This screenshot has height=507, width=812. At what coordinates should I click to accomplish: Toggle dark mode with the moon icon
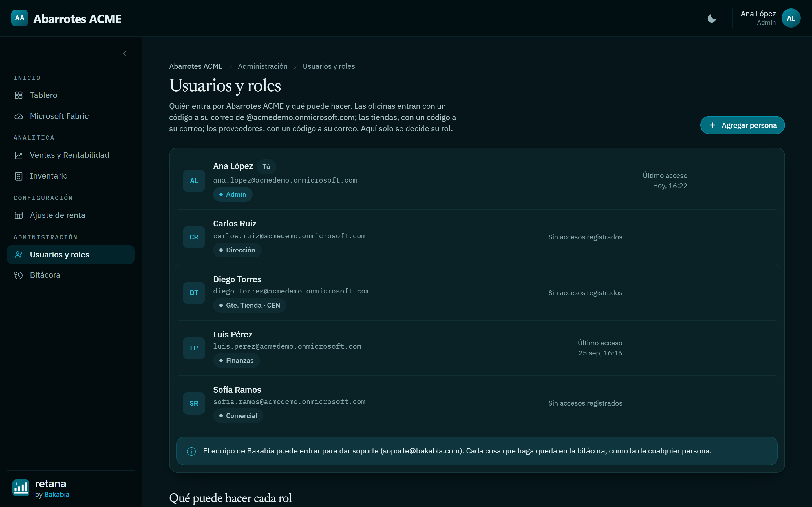tap(711, 18)
